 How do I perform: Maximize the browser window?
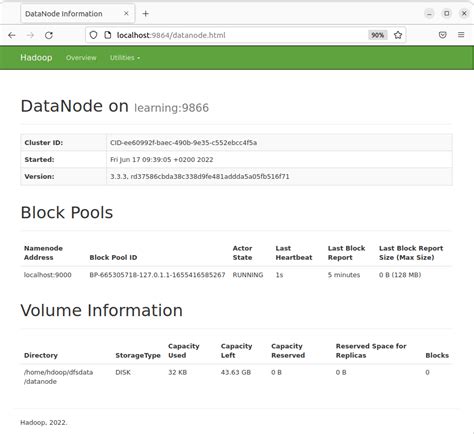[447, 14]
